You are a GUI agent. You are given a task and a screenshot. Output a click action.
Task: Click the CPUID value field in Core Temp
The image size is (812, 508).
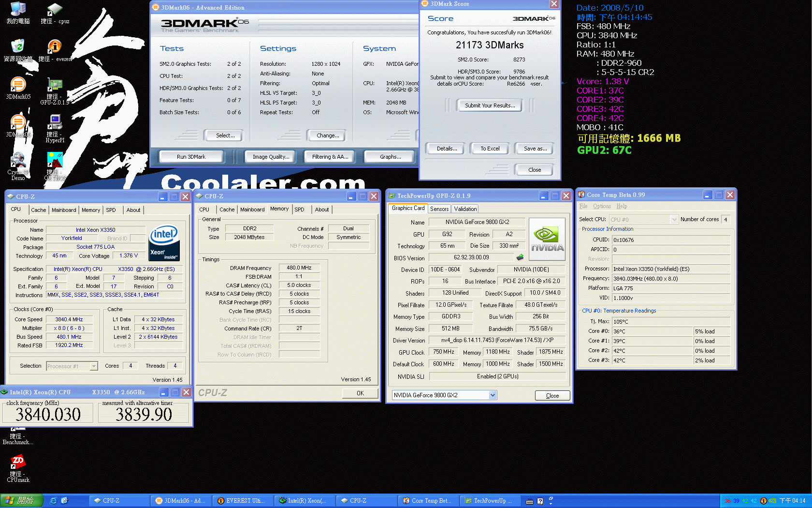point(671,240)
